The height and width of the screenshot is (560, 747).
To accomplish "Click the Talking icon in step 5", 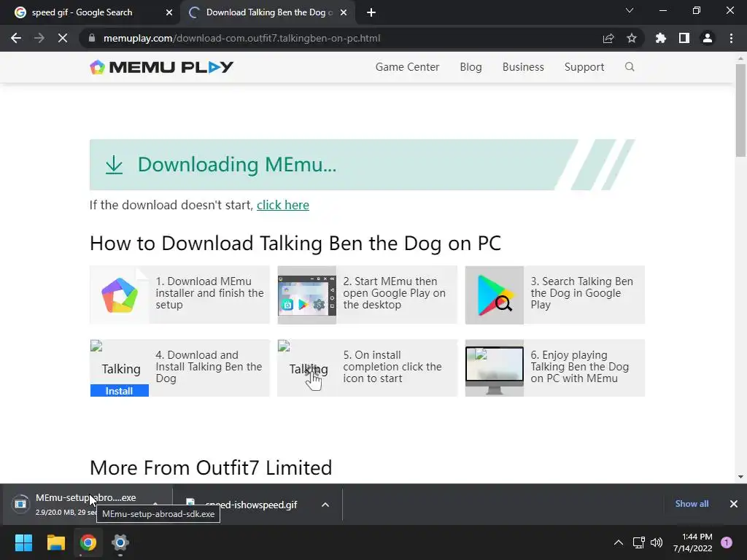I will click(x=309, y=368).
